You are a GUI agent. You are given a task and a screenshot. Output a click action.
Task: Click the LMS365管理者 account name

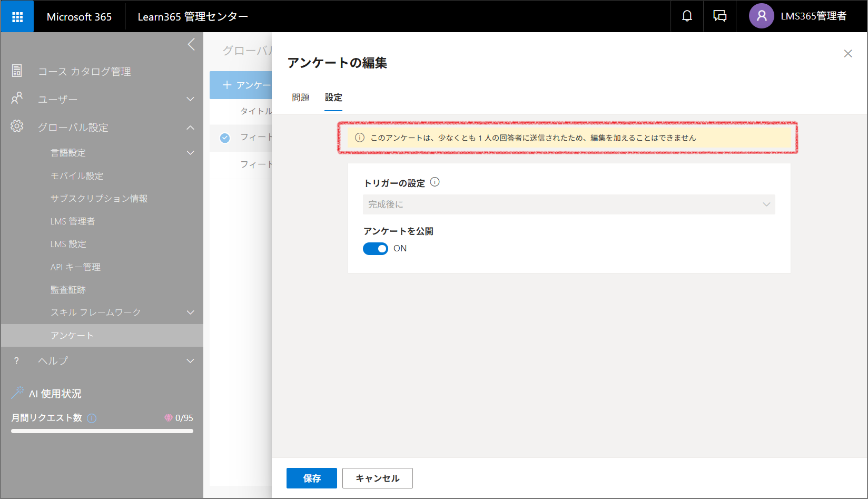(x=814, y=16)
